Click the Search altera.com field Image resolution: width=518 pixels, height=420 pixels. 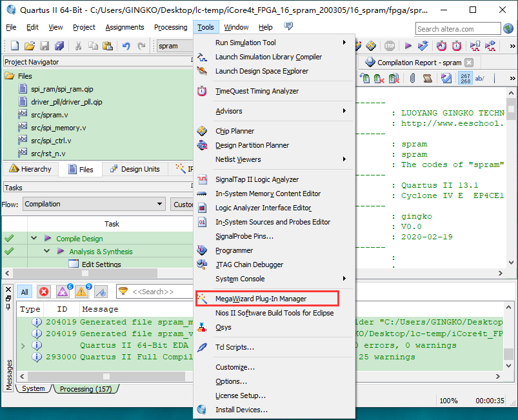pos(457,28)
